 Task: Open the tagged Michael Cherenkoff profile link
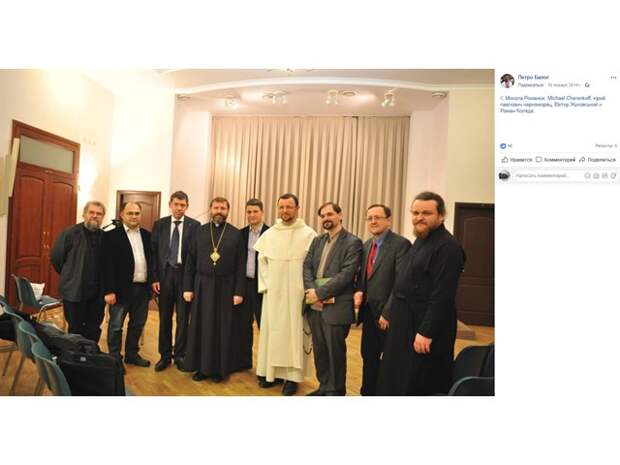(x=567, y=98)
